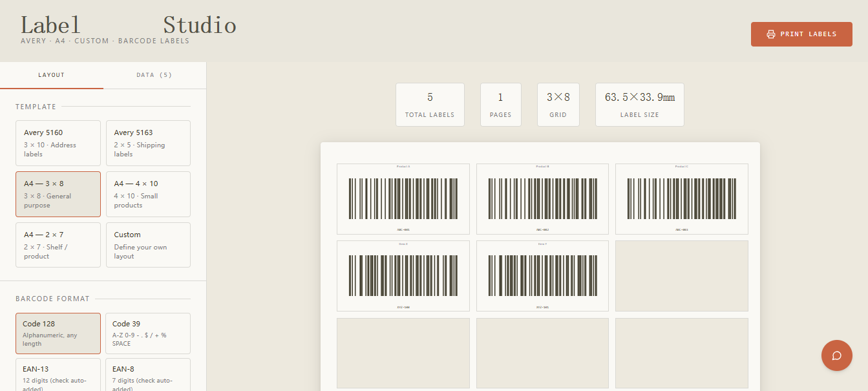This screenshot has width=868, height=391.
Task: Choose the EAN-13 barcode format
Action: [58, 375]
